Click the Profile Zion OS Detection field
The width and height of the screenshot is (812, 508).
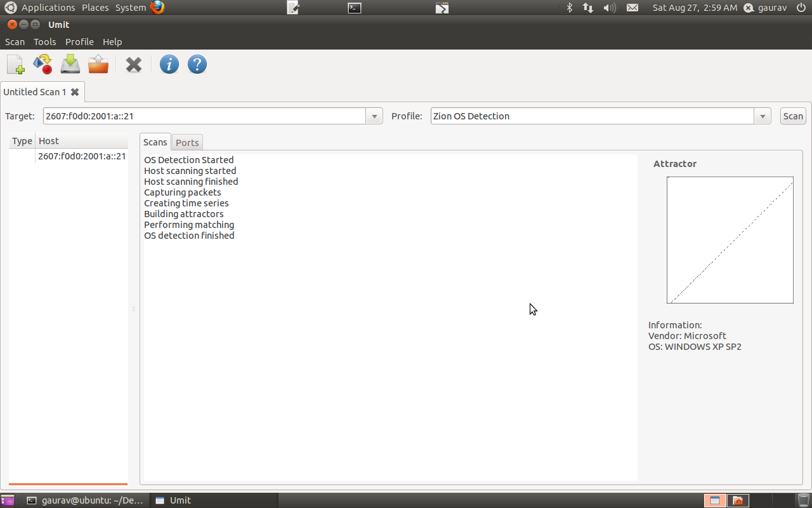[593, 116]
